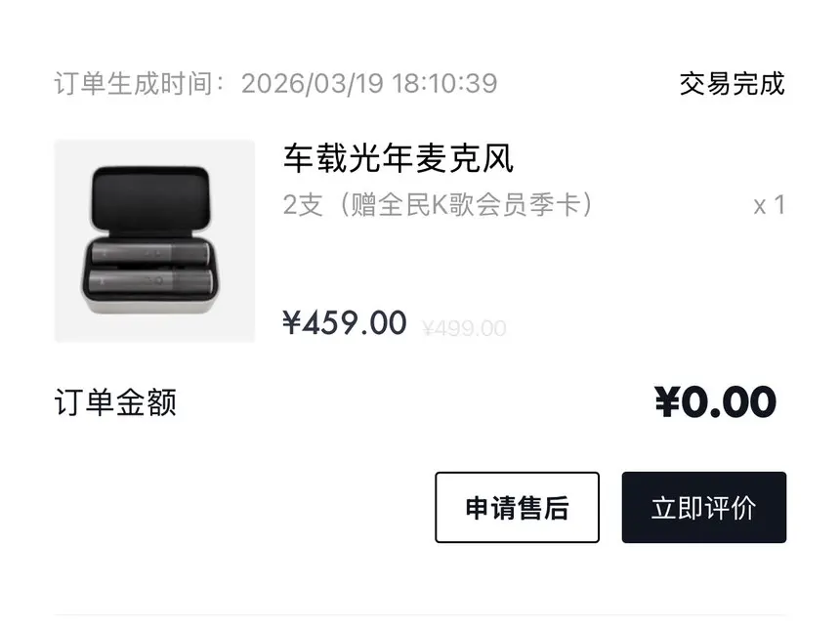Open 申请售后 after-sales request
This screenshot has height=629, width=840.
[517, 507]
